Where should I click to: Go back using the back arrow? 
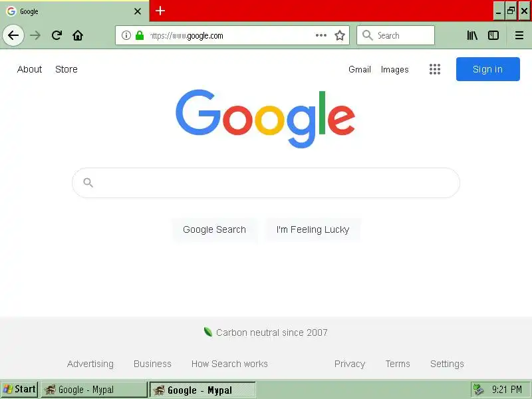coord(13,35)
